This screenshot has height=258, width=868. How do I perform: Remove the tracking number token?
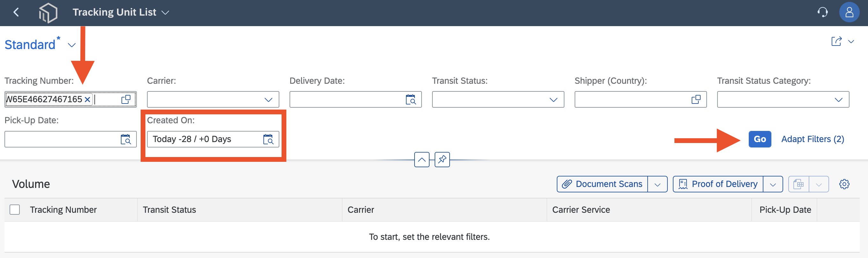87,100
